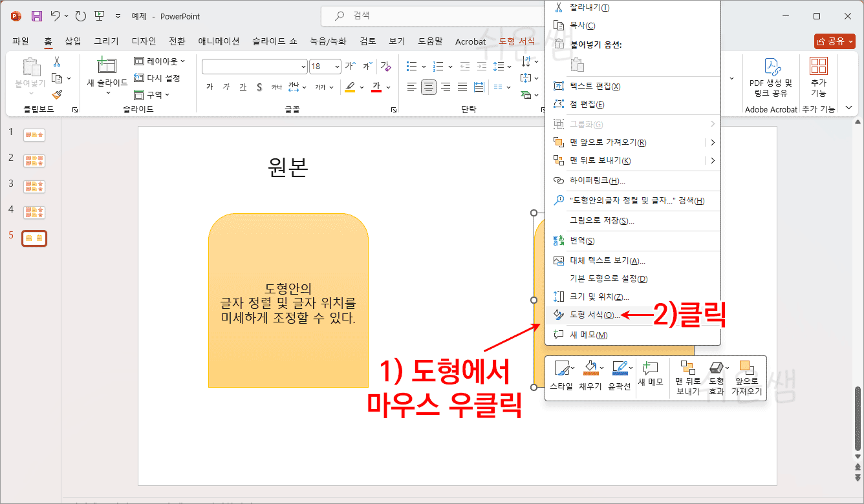Select the Format Painter icon
This screenshot has height=504, width=864.
(x=56, y=94)
